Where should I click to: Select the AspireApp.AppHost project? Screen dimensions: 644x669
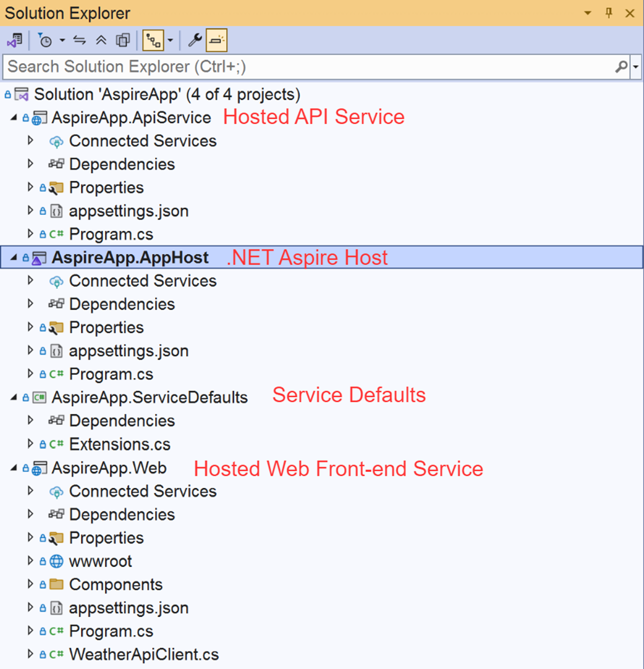pos(130,258)
